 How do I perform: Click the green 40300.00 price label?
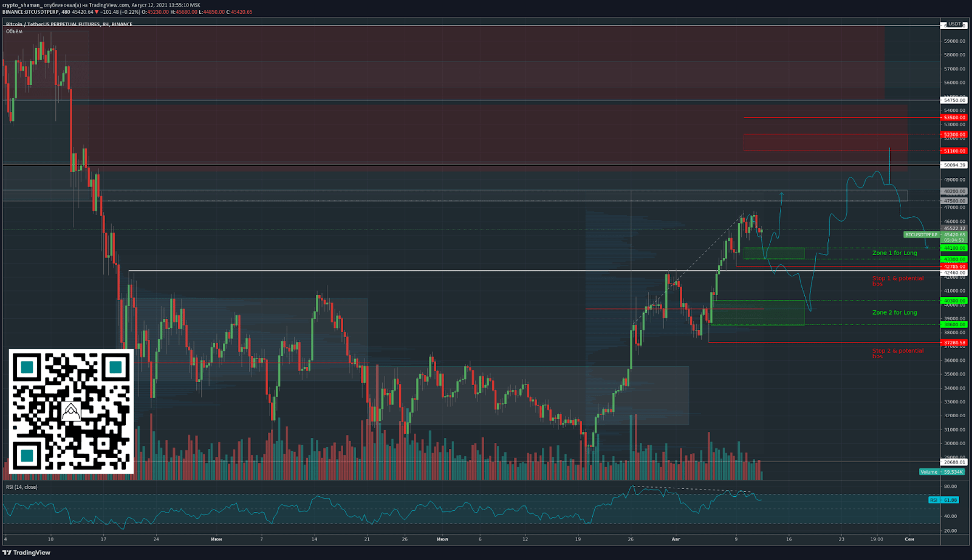[954, 301]
